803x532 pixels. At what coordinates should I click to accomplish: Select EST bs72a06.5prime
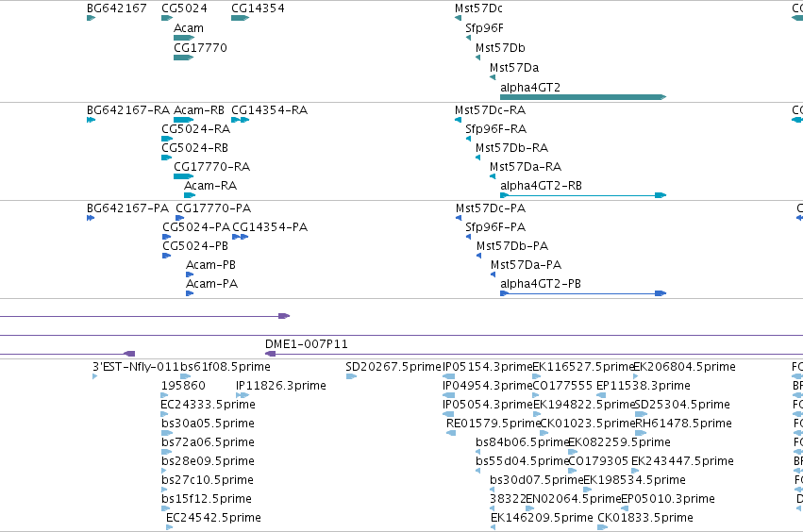pos(208,442)
